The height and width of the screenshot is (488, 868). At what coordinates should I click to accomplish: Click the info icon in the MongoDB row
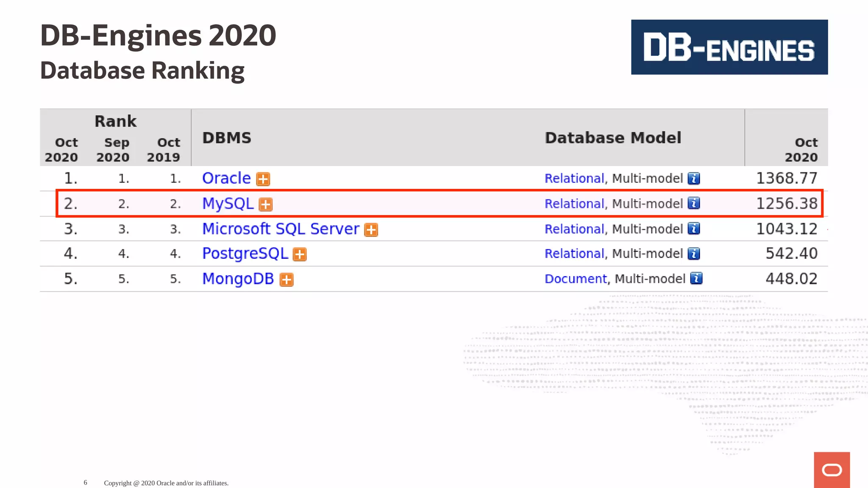tap(696, 278)
